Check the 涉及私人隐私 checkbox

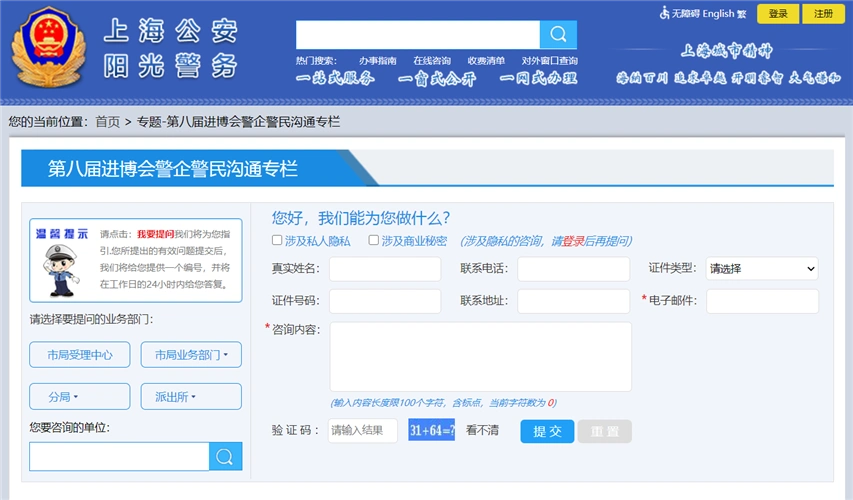point(277,240)
